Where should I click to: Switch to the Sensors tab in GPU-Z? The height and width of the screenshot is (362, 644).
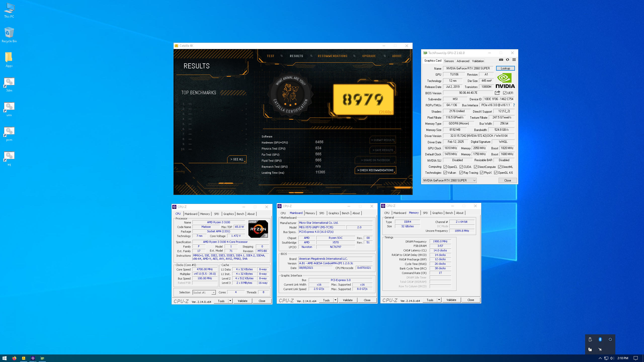tap(449, 61)
